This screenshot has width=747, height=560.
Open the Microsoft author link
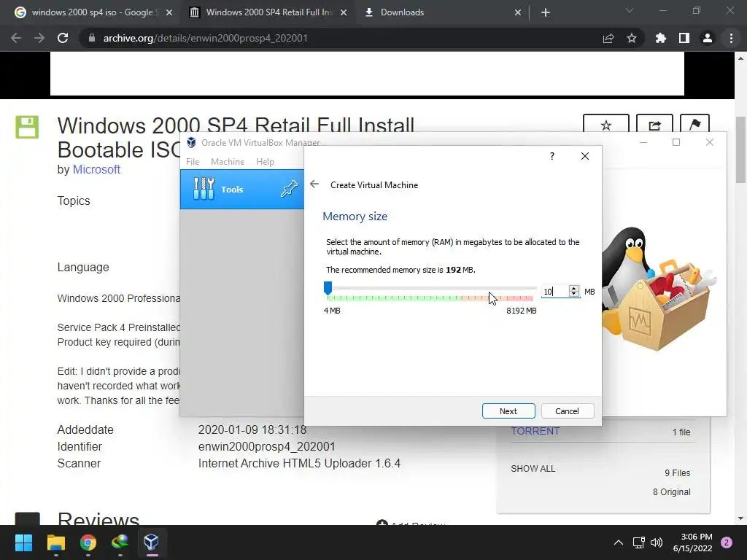(96, 169)
